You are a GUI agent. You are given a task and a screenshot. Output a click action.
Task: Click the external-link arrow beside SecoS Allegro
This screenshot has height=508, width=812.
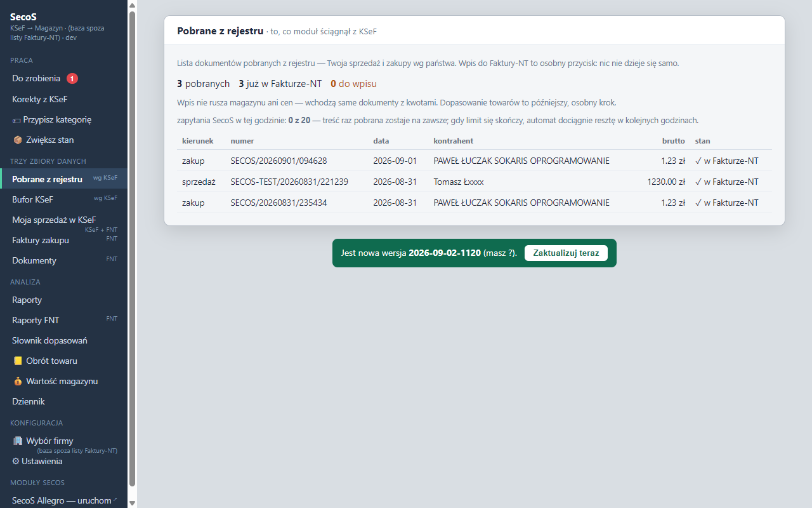pos(115,500)
